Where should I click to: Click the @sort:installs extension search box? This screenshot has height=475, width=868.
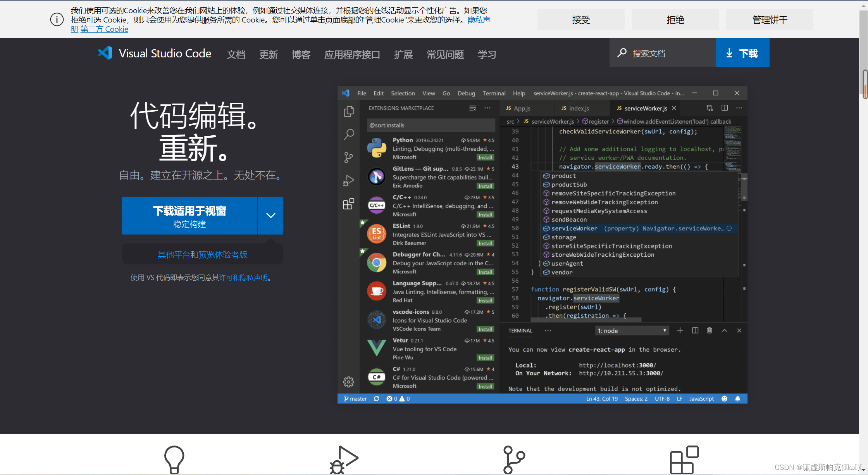431,125
